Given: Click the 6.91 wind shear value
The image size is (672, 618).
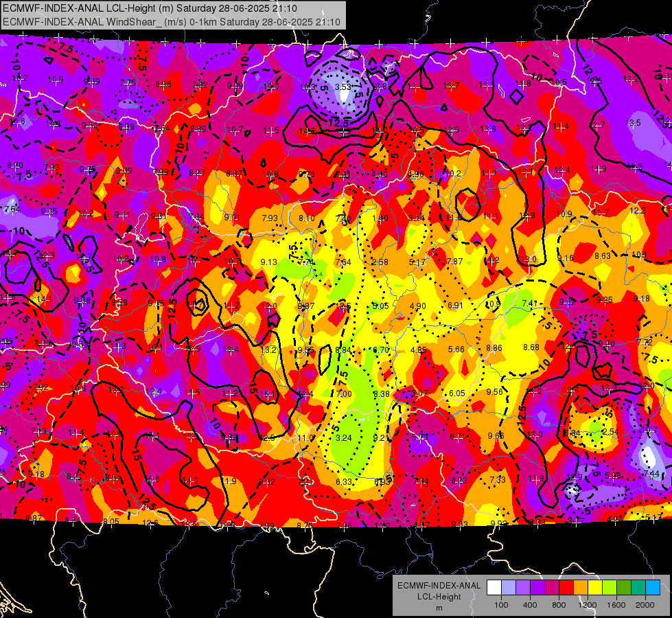Looking at the screenshot, I should coord(456,306).
